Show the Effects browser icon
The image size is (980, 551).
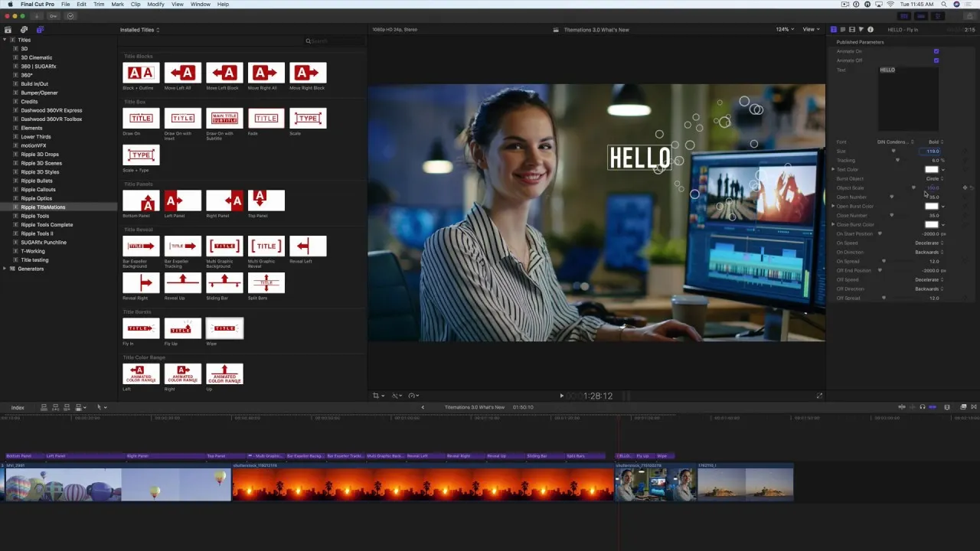point(963,407)
